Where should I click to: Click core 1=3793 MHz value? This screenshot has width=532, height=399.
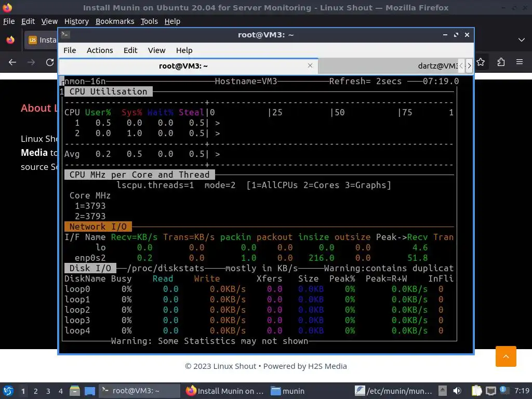[90, 206]
